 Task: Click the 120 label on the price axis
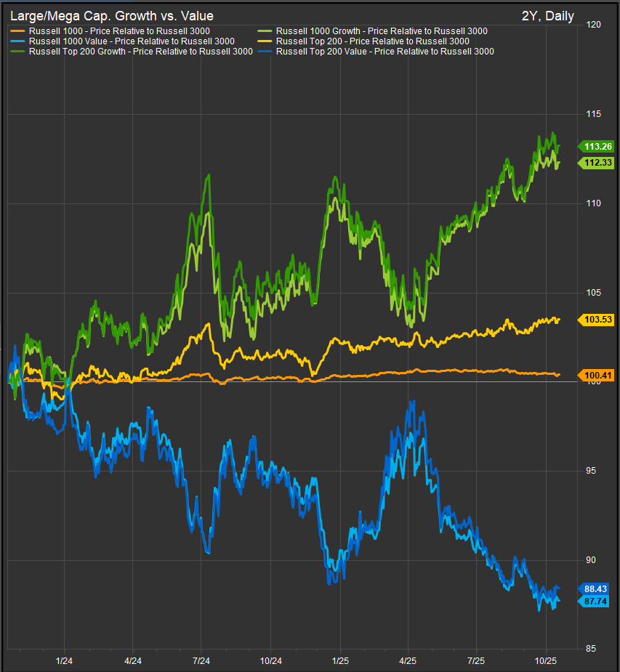tap(594, 25)
